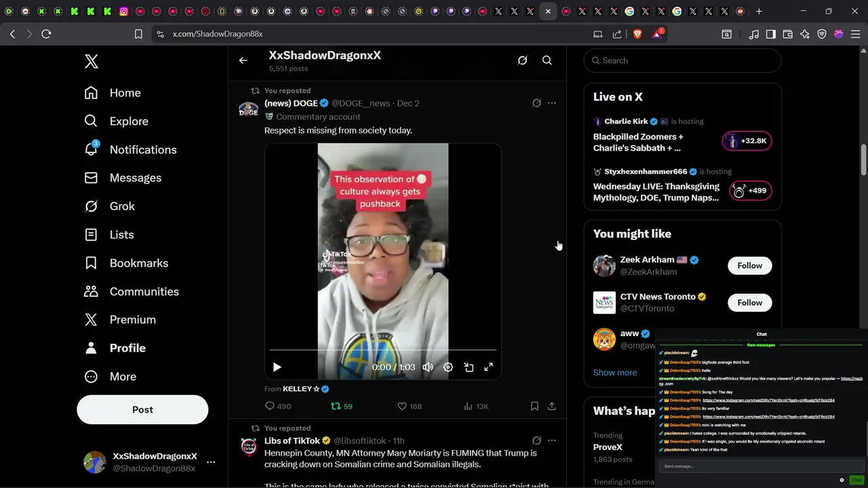Click Show more in You might like
Screen dimensions: 868x488
coord(615,372)
